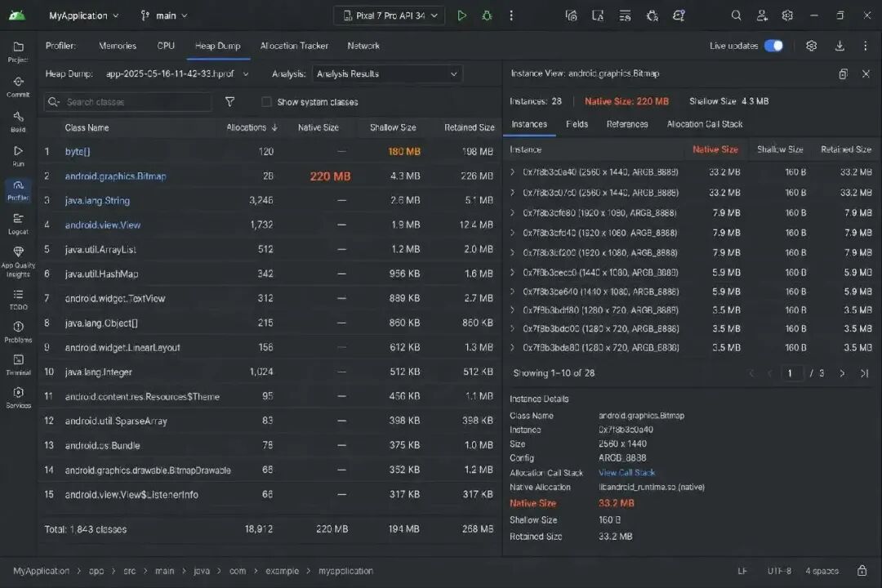Run the app with the green play icon
The height and width of the screenshot is (588, 882).
(461, 16)
